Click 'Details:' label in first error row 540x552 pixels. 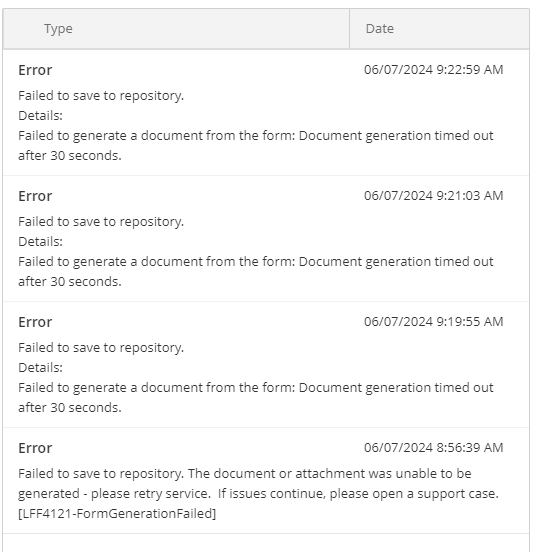coord(40,116)
